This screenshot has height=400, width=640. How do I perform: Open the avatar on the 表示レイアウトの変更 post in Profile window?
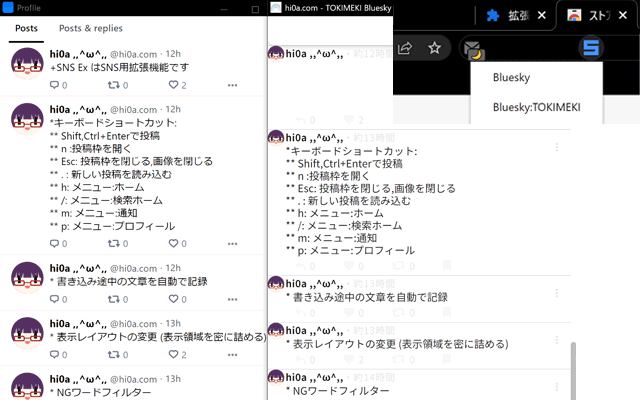[27, 333]
